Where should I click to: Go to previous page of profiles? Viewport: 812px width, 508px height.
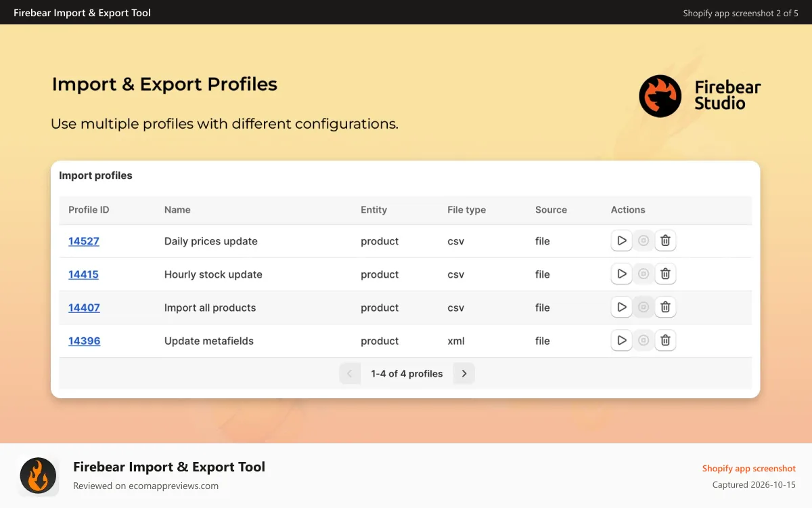coord(350,373)
